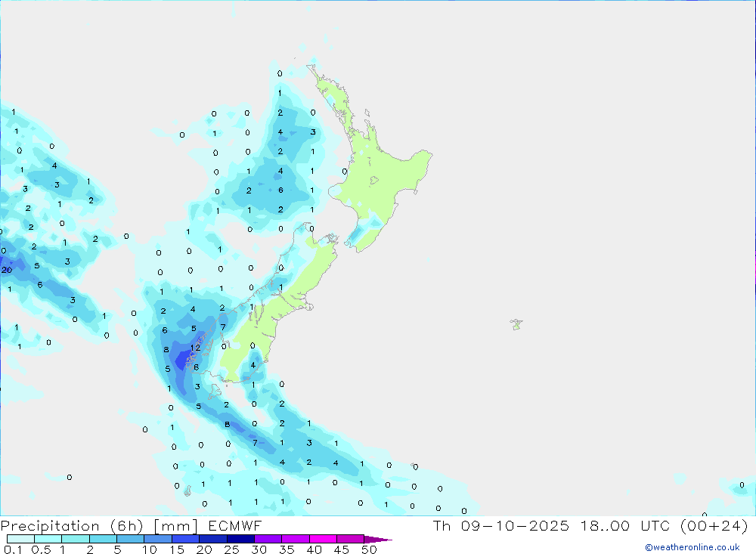This screenshot has width=756, height=554.
Task: Click the 'ECMWF' model label
Action: tap(235, 525)
